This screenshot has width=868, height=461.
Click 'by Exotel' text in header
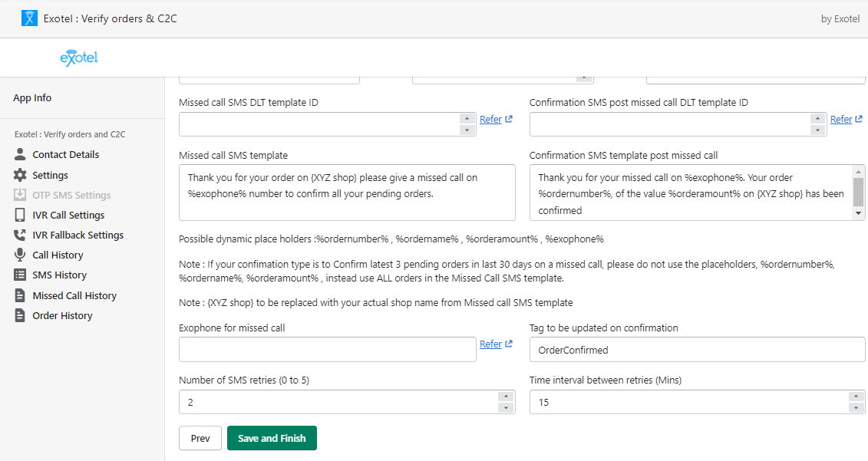point(840,19)
